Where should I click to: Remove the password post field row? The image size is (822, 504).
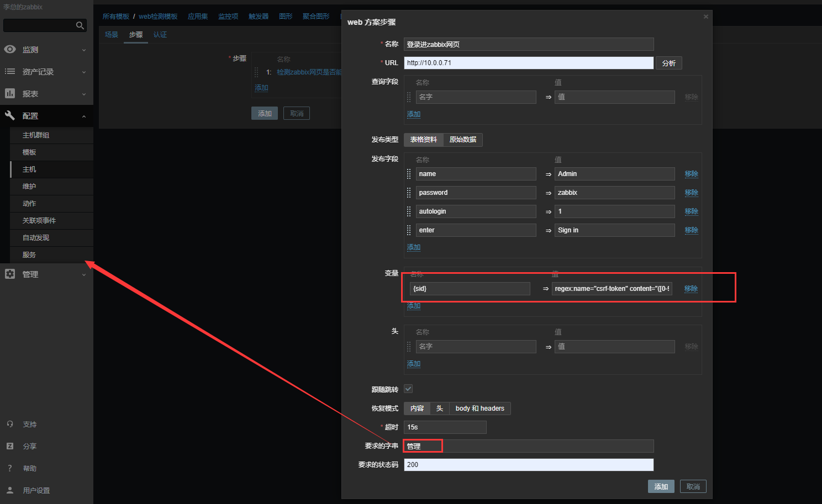coord(691,193)
